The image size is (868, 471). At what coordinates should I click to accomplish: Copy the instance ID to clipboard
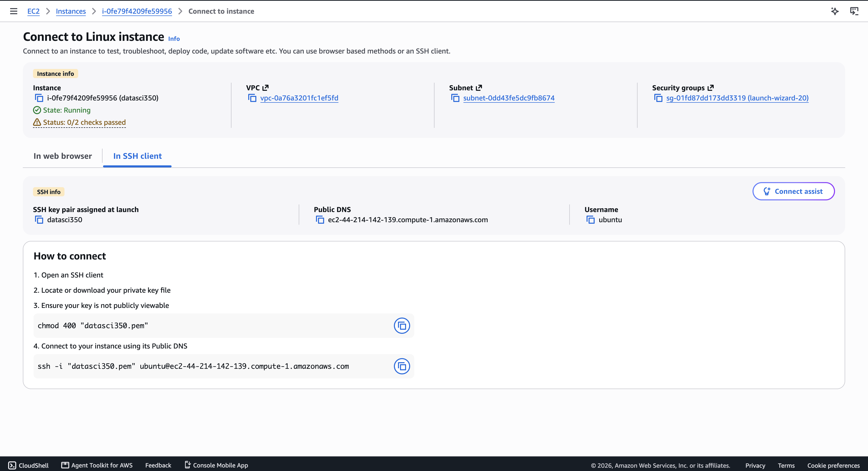click(x=39, y=98)
